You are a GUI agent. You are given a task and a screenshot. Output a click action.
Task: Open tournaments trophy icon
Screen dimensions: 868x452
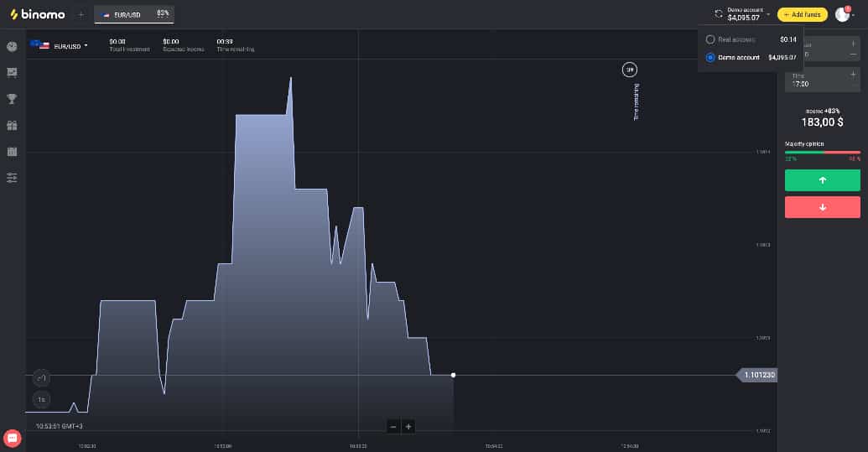(x=12, y=99)
